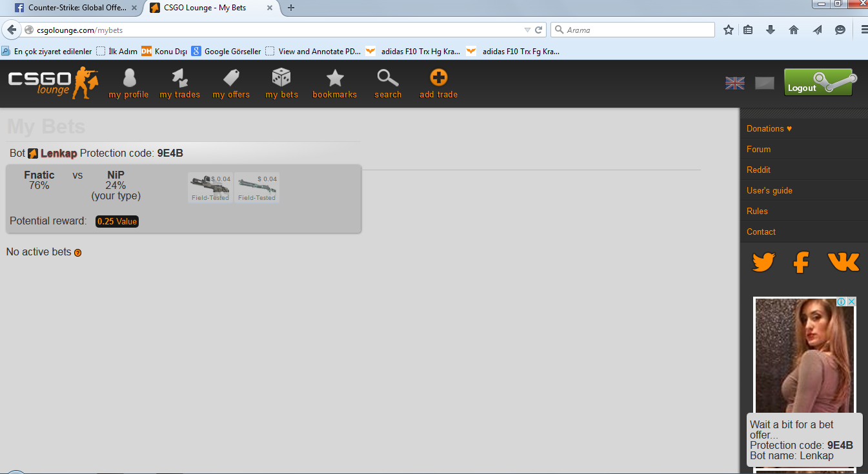Click the NiP team name
Image resolution: width=868 pixels, height=474 pixels.
click(116, 175)
